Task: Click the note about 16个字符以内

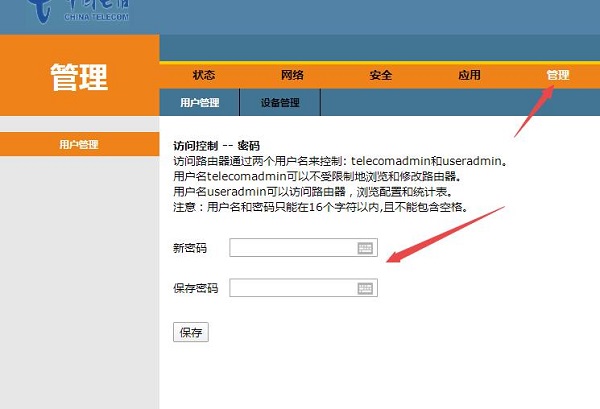Action: [x=321, y=207]
